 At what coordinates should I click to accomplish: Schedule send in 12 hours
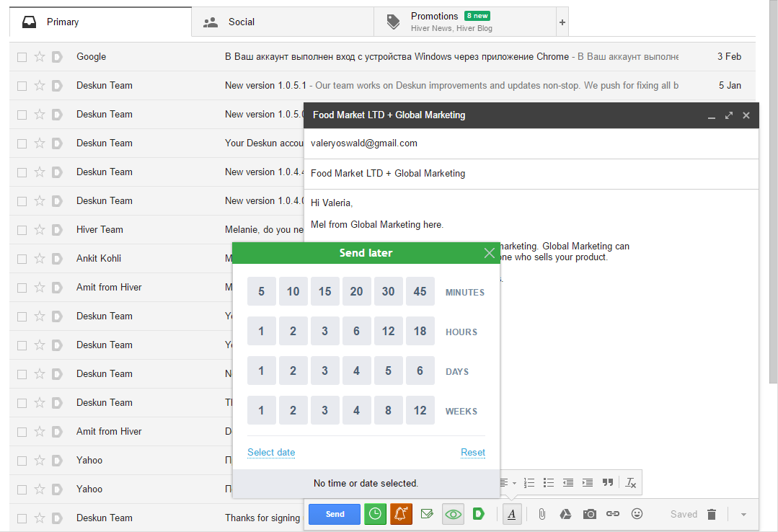pos(389,331)
